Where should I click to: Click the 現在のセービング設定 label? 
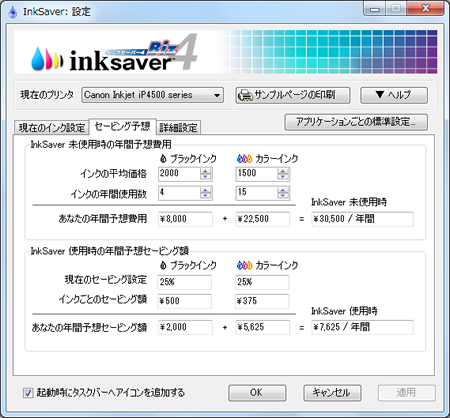point(106,280)
